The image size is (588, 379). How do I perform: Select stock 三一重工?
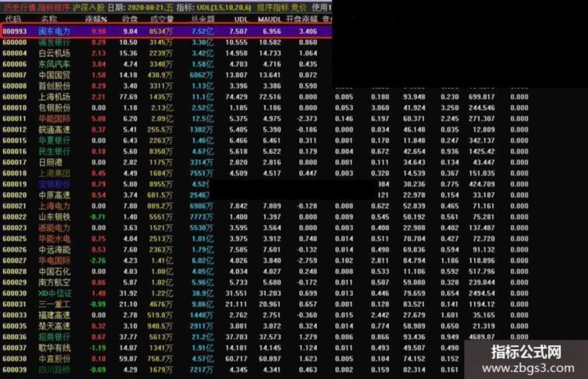pyautogui.click(x=54, y=304)
